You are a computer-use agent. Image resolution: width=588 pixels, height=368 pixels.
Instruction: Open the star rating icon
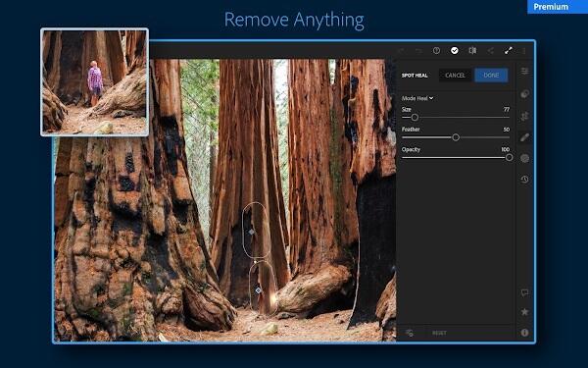point(524,312)
